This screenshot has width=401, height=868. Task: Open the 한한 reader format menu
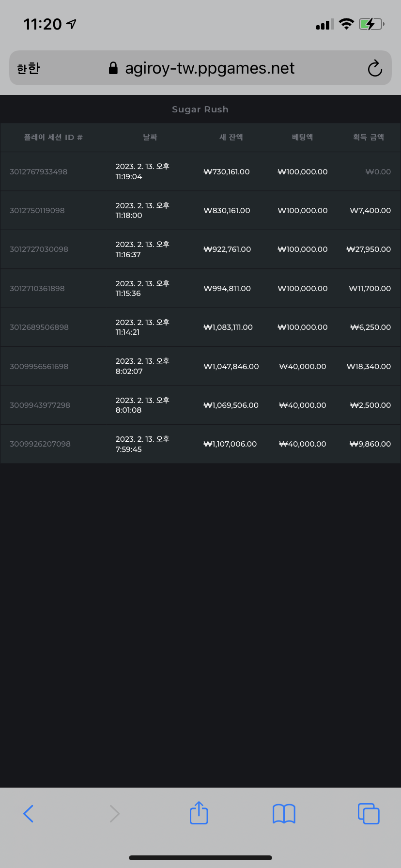tap(29, 68)
